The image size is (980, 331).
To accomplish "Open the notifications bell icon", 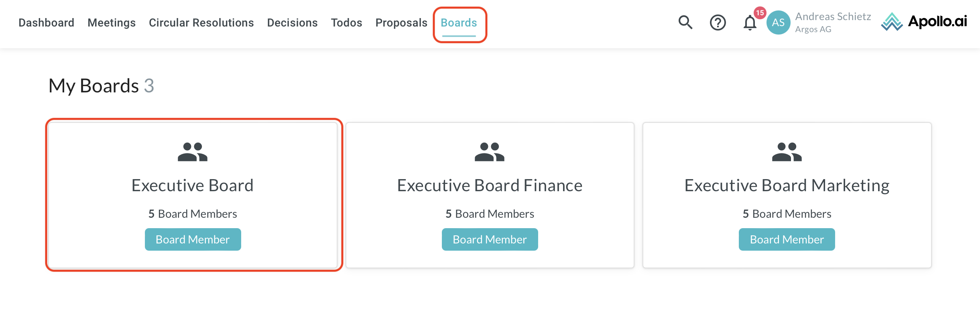I will (x=750, y=23).
